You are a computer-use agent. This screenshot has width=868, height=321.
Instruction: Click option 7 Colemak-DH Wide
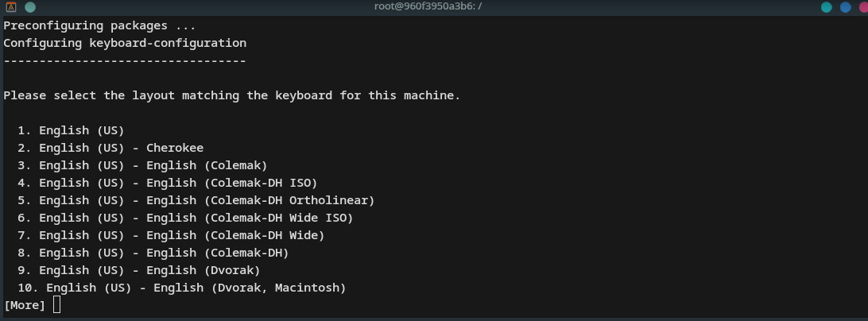[x=171, y=235]
